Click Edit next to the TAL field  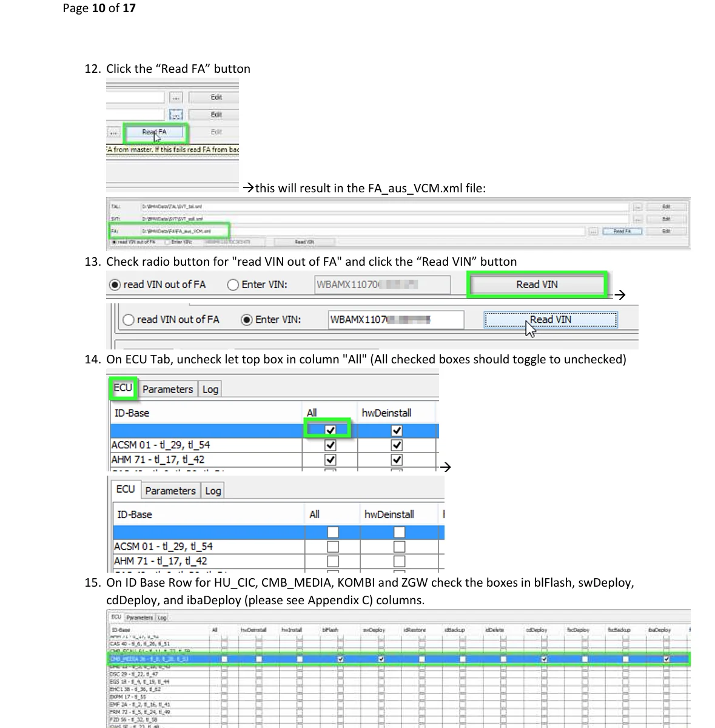(666, 206)
